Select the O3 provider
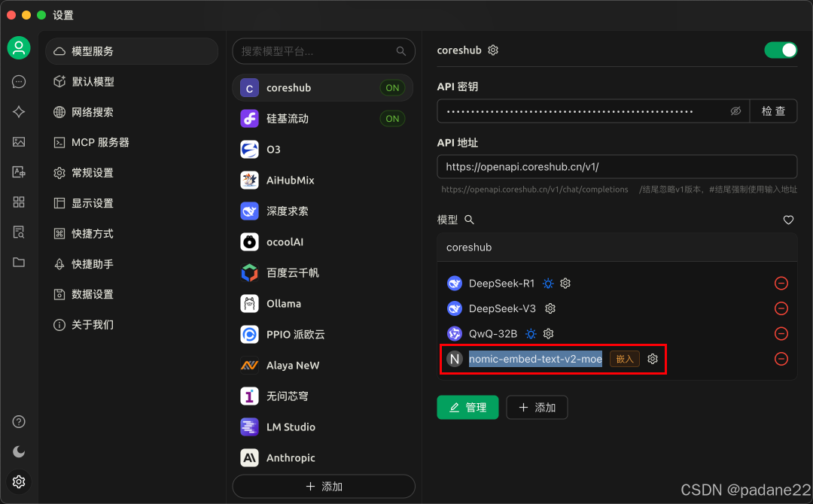Image resolution: width=813 pixels, height=504 pixels. coord(322,150)
